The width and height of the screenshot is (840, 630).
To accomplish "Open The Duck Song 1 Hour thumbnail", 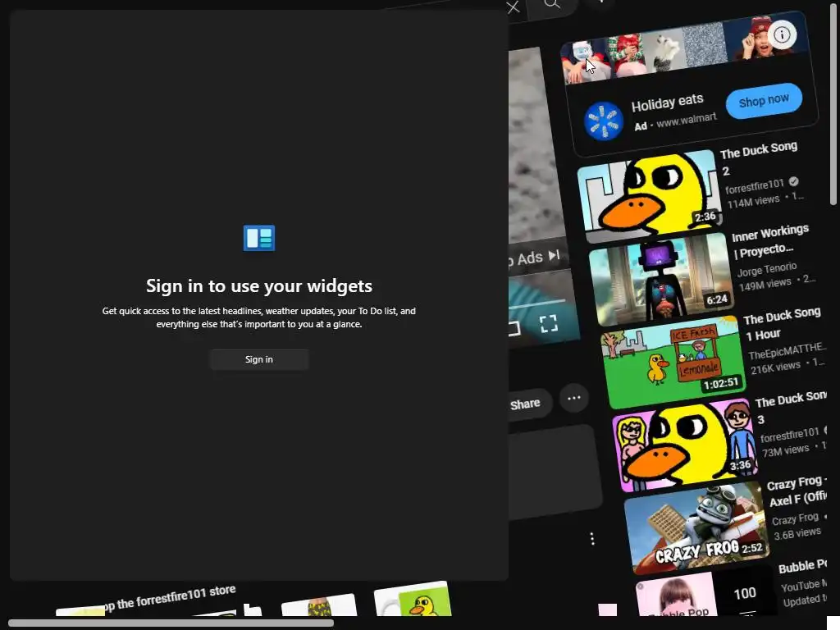I will [673, 362].
